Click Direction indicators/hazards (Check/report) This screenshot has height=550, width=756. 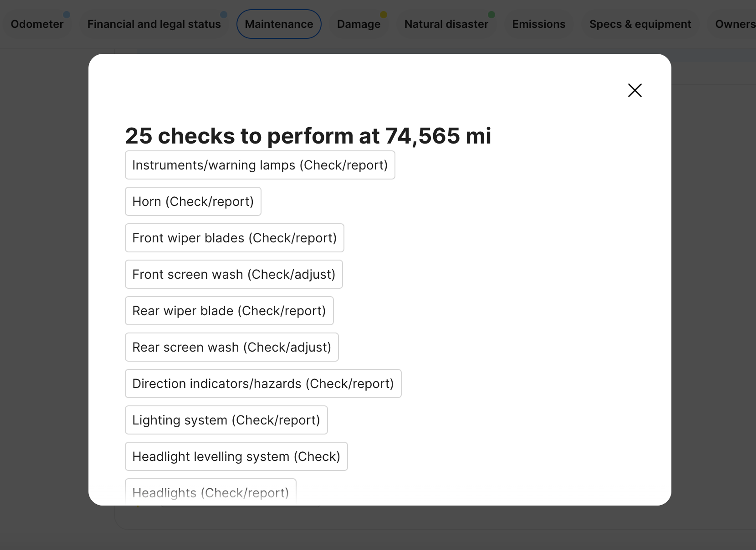[263, 383]
